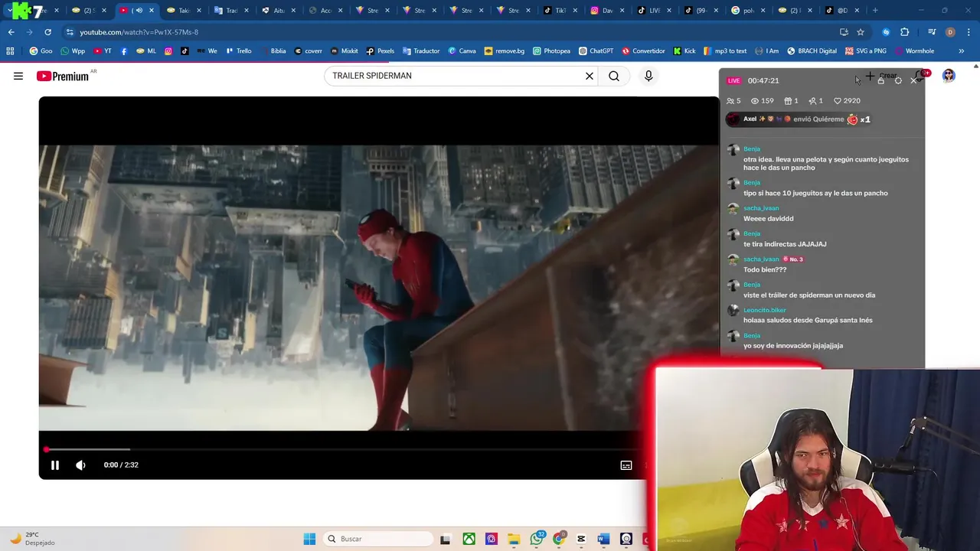980x551 pixels.
Task: Open mp3 to text bookmark
Action: pyautogui.click(x=725, y=51)
